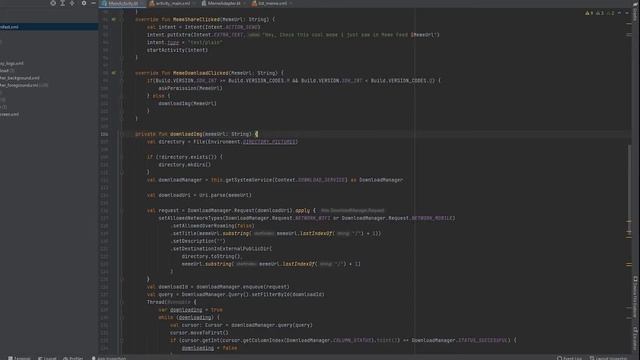This screenshot has width=640, height=360.
Task: Jump to next highlighted problem arrow
Action: coord(627,13)
